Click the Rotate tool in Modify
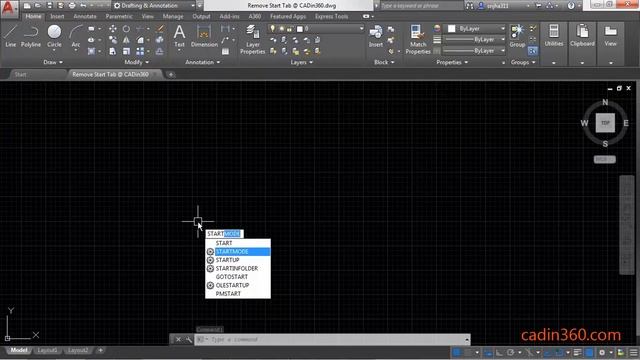 [127, 29]
